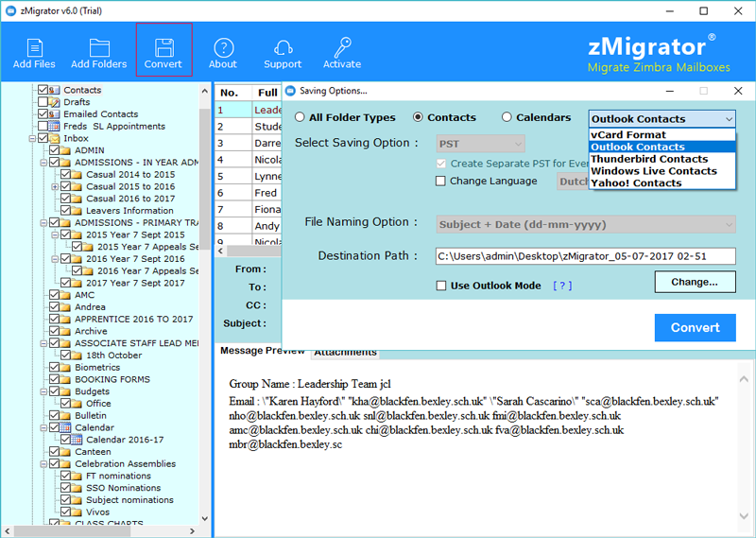Click the Archive folder icon

point(66,331)
